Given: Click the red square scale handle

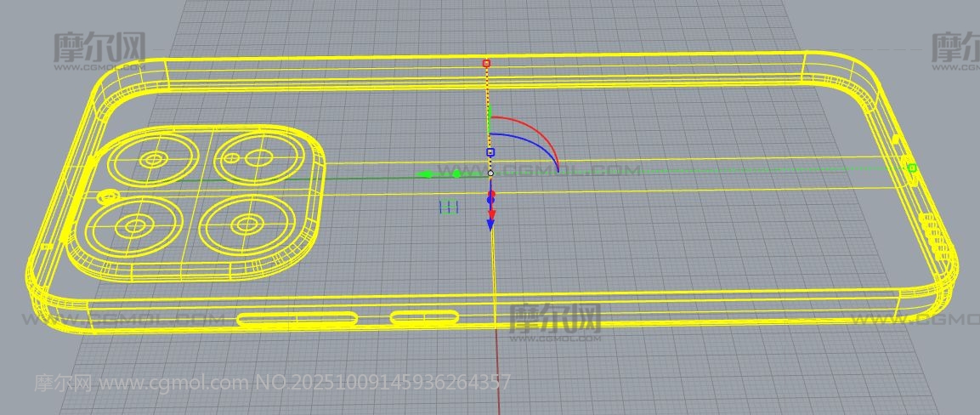Looking at the screenshot, I should pos(486,63).
